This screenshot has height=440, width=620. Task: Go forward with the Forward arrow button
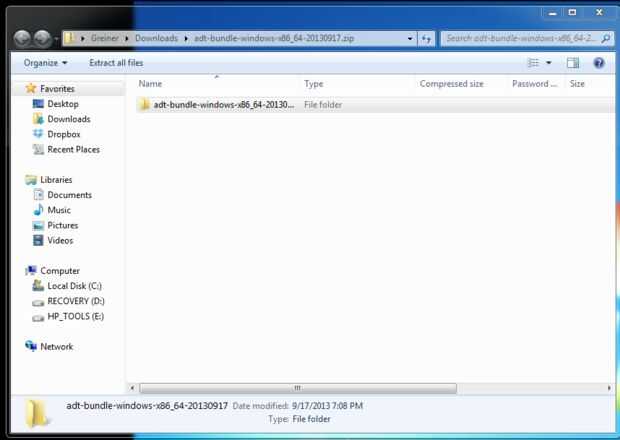point(42,39)
